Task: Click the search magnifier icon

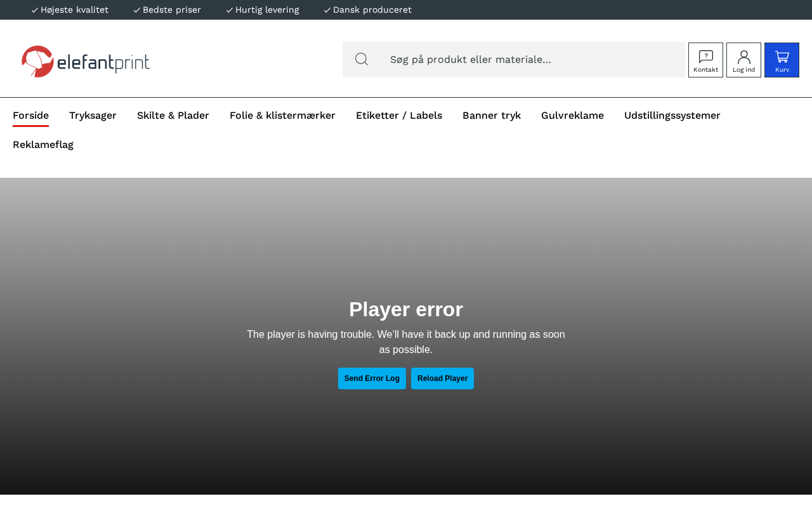Action: point(362,59)
